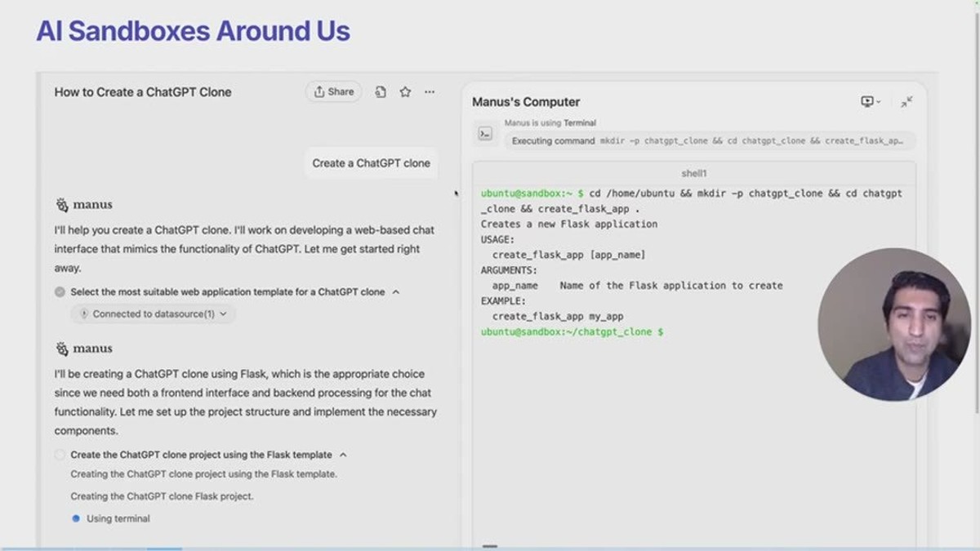Click the progress handle below the terminal

pyautogui.click(x=490, y=545)
